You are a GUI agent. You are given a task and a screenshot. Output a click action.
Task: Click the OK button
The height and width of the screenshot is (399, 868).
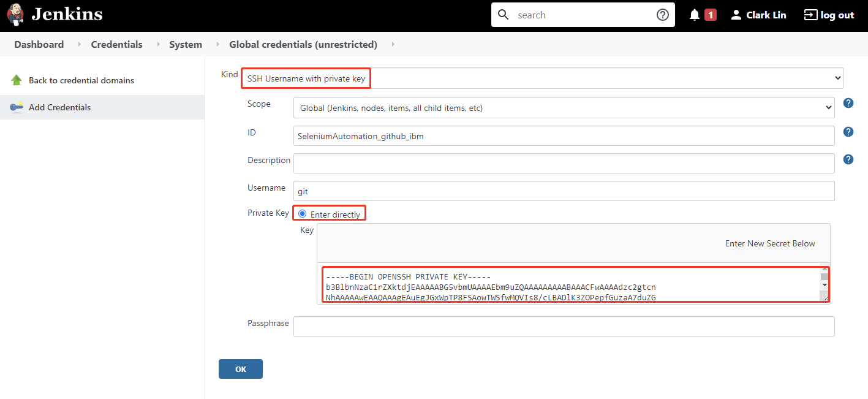pyautogui.click(x=240, y=369)
